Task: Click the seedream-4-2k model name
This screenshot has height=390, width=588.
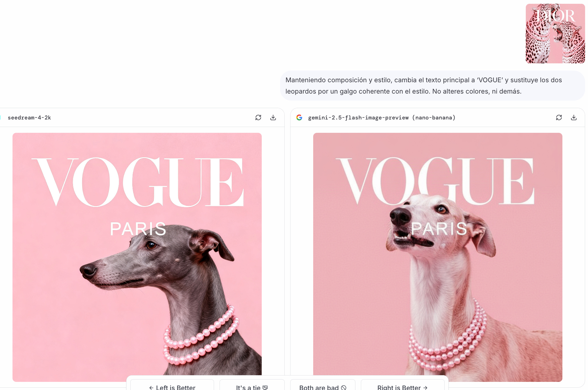Action: (29, 117)
